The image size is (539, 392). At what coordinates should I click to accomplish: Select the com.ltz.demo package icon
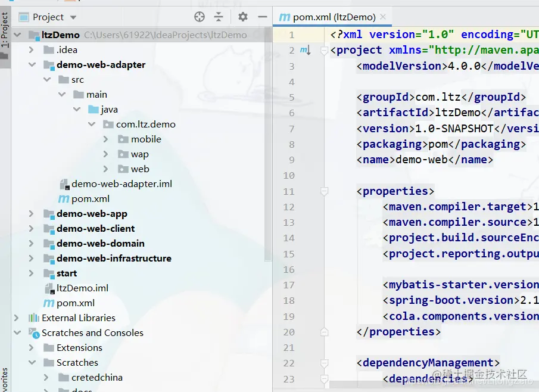coord(108,124)
